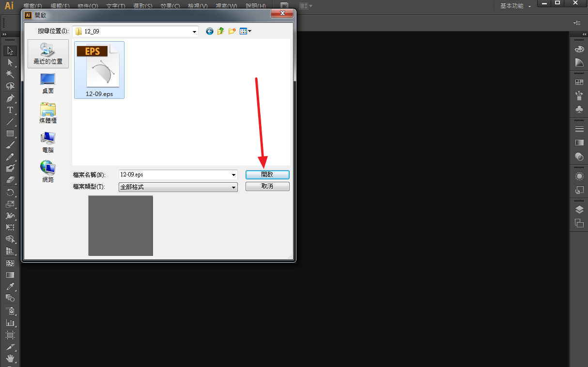
Task: Open the Transparency panel icon
Action: [579, 156]
